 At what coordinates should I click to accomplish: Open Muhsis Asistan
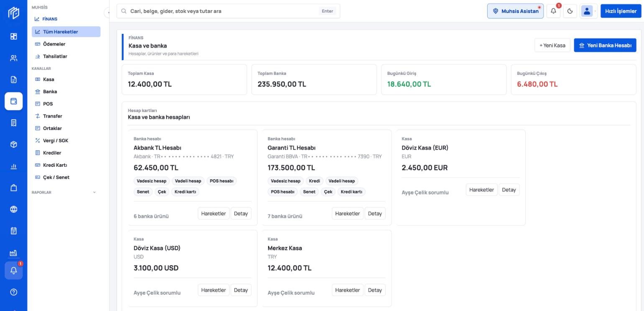click(x=515, y=11)
